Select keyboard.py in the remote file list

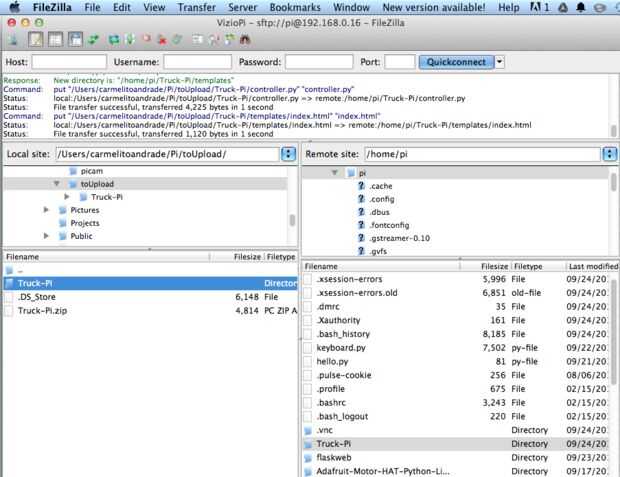click(456, 348)
